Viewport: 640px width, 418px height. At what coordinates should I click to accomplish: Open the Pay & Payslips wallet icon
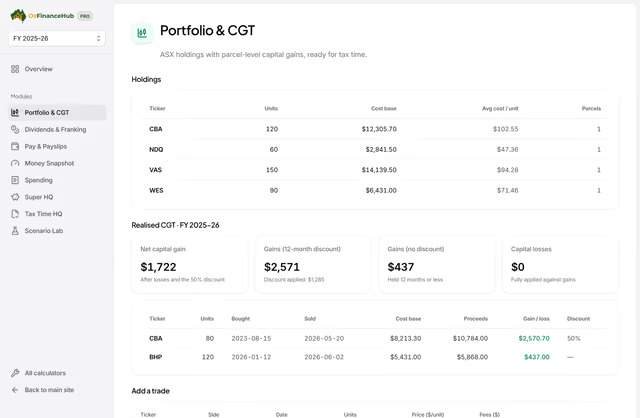coord(15,146)
